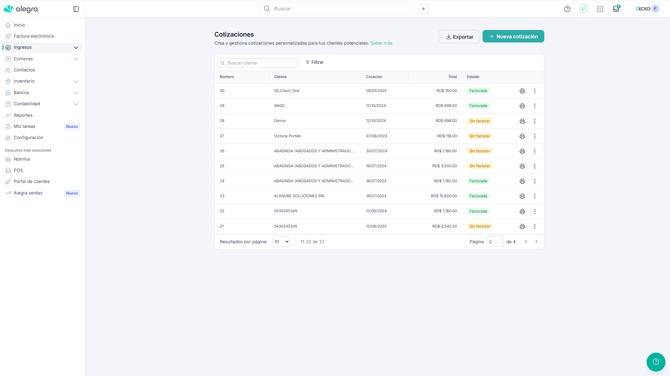Open more options for quotation 28
Viewport: 670px width, 376px height.
[535, 121]
